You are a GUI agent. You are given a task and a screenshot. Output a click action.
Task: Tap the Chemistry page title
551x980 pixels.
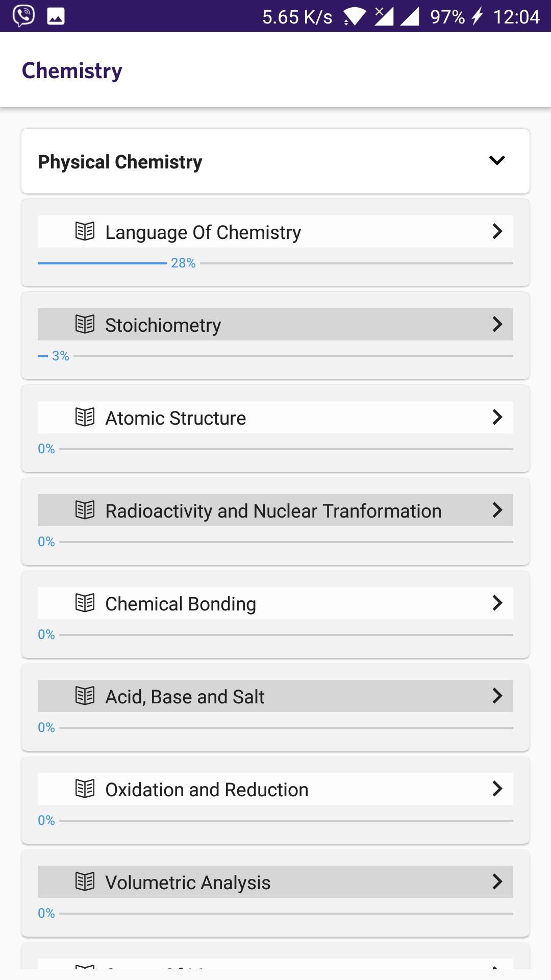click(72, 70)
